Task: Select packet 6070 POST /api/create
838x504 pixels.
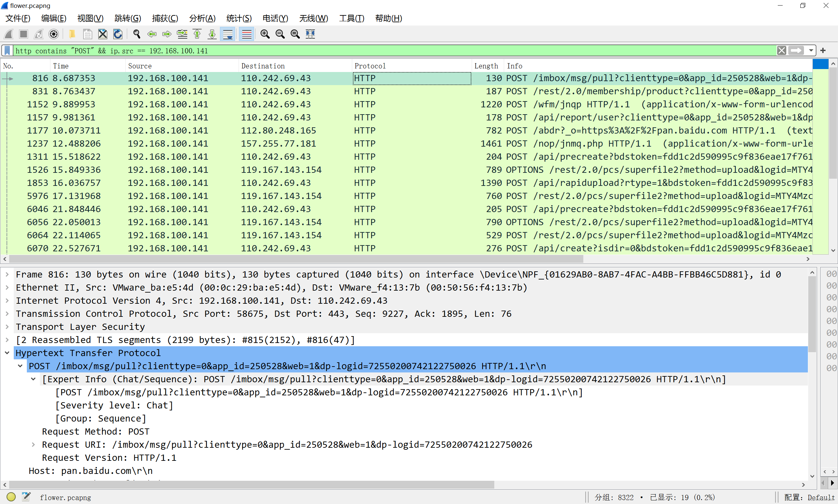Action: [x=406, y=248]
